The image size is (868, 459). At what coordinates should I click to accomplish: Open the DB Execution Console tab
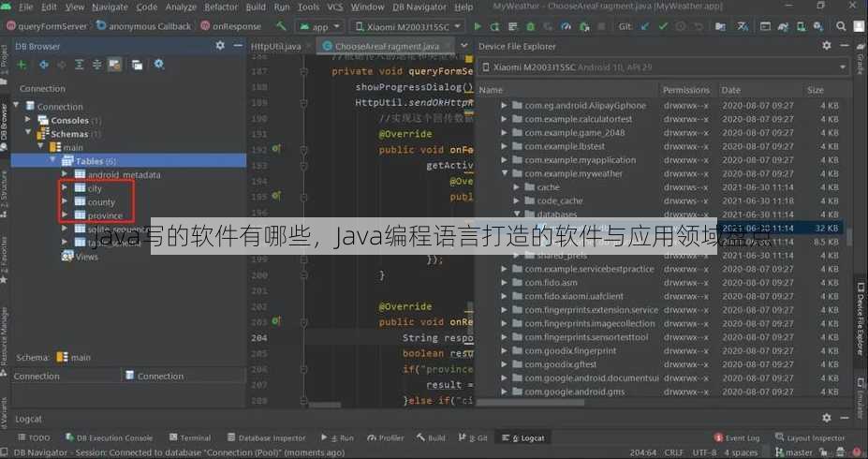coord(109,437)
